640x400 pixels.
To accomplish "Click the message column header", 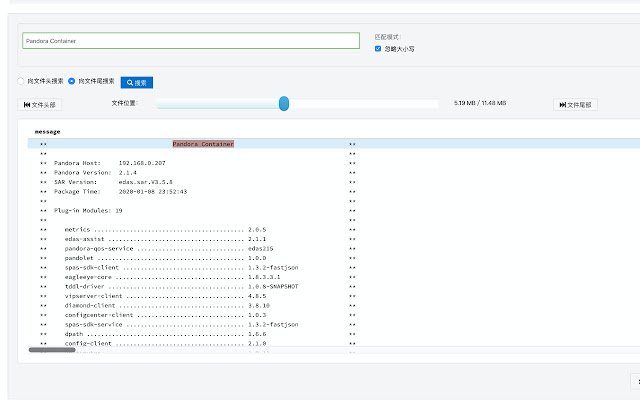I will [47, 132].
